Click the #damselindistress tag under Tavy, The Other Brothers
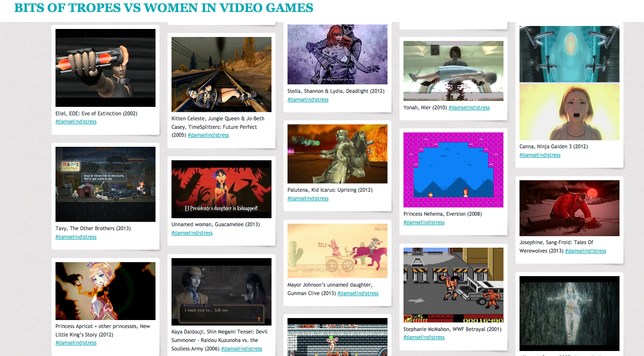The image size is (644, 356). [x=76, y=237]
